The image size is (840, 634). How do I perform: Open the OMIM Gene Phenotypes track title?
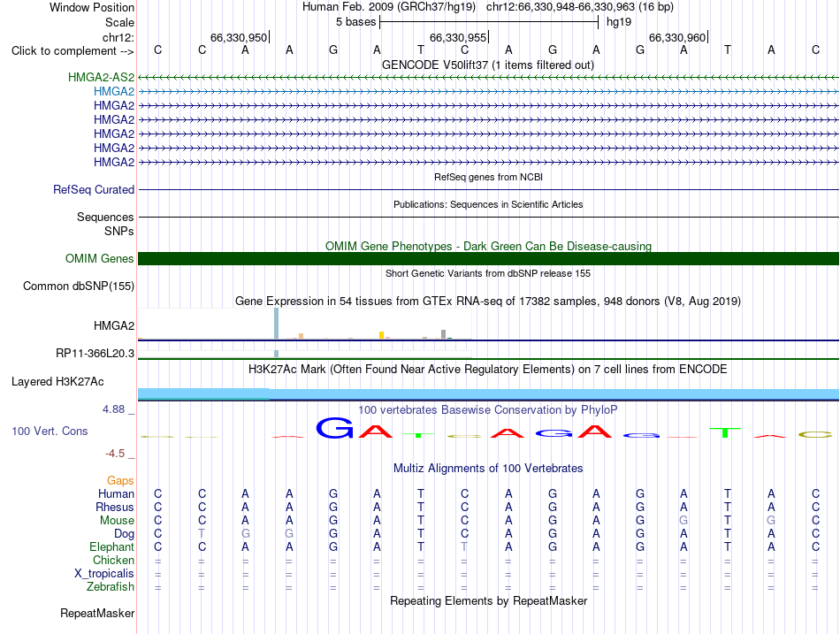[x=488, y=246]
